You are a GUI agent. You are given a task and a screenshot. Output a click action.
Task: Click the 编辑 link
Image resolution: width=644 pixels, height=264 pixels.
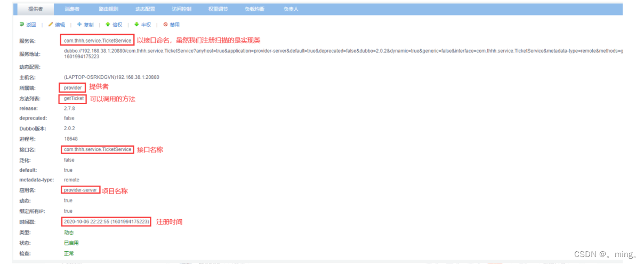click(x=60, y=25)
